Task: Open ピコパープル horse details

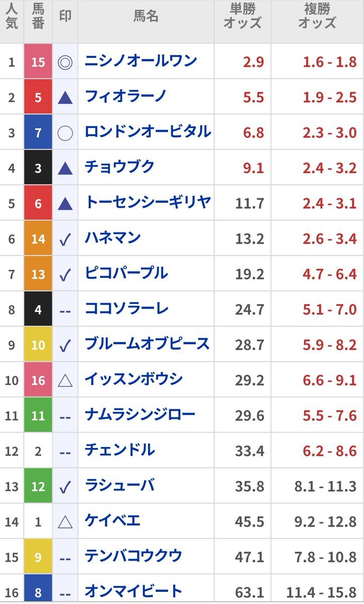Action: click(x=126, y=273)
